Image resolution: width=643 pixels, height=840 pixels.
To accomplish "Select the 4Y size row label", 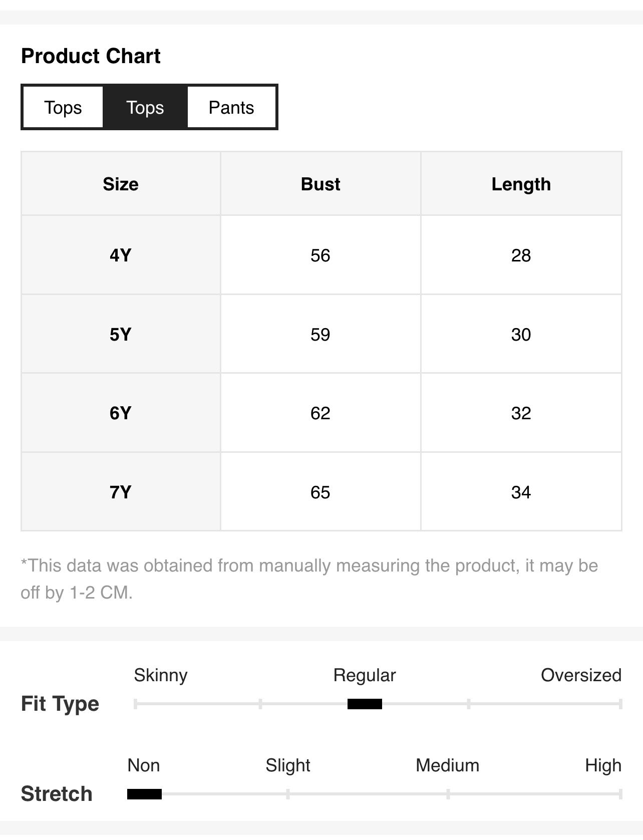I will pyautogui.click(x=121, y=255).
